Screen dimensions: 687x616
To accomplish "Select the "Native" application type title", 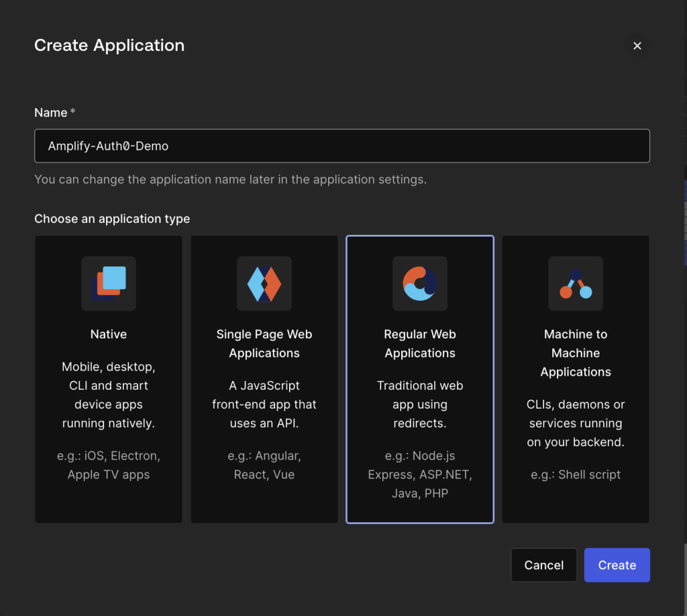I will 109,334.
